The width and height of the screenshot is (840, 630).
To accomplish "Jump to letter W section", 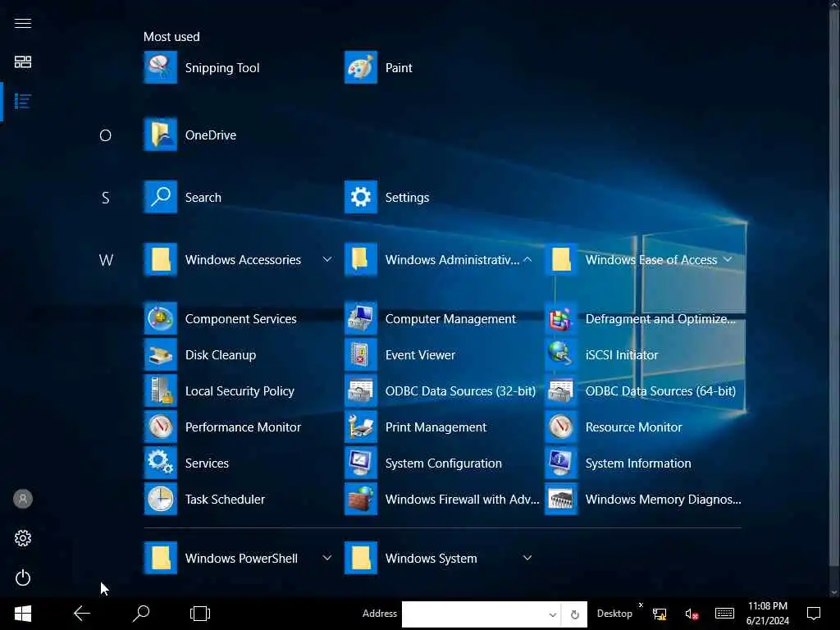I will point(106,260).
